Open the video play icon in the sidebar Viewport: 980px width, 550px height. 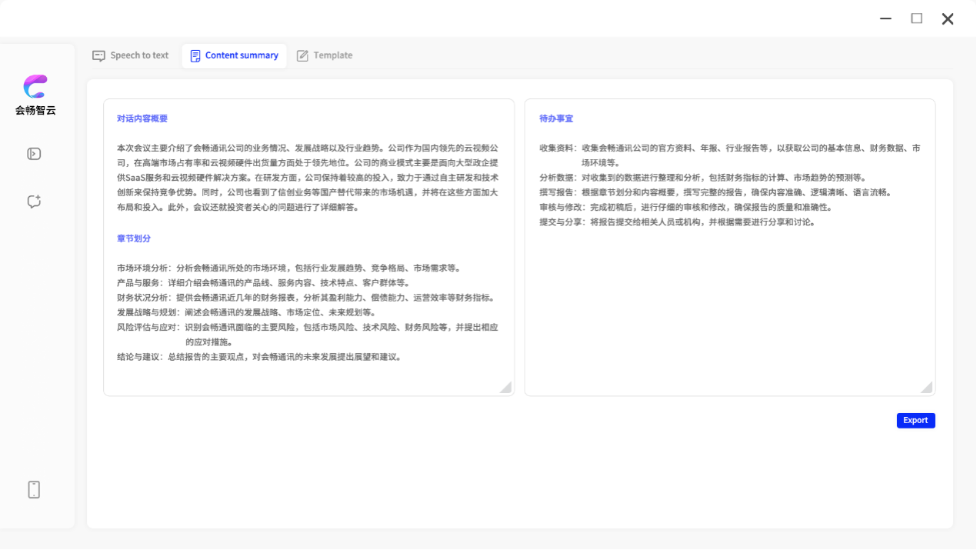(34, 154)
